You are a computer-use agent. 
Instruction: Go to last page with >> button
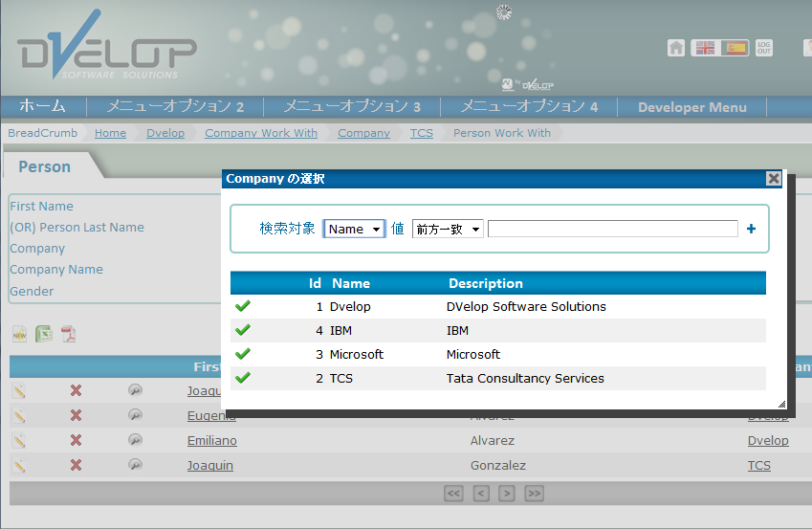534,494
